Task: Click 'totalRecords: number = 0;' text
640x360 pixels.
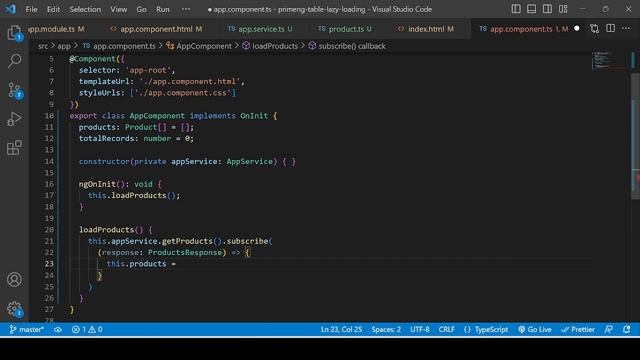Action: [136, 138]
